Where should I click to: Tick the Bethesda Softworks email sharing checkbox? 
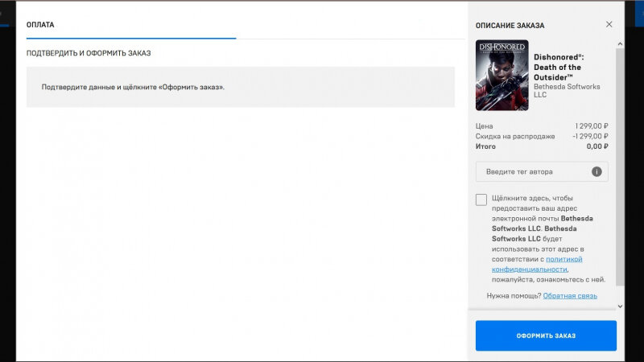point(481,200)
